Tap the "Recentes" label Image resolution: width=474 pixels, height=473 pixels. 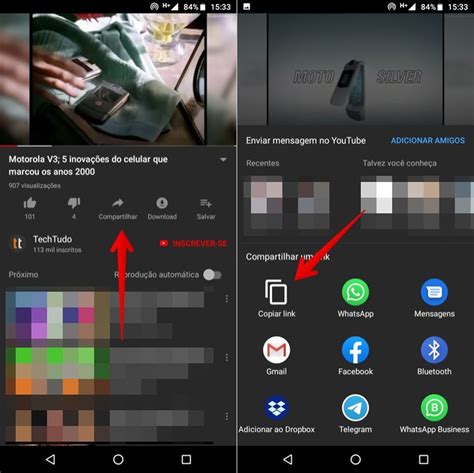point(263,163)
